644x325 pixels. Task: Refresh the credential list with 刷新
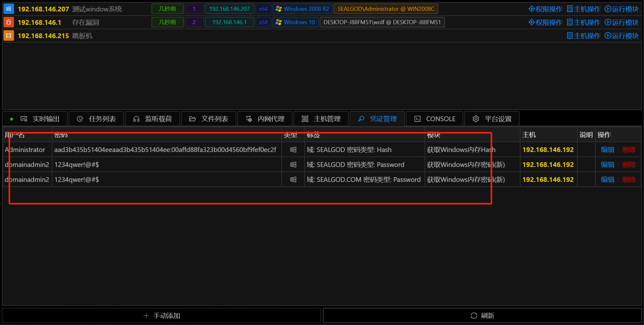pyautogui.click(x=482, y=315)
